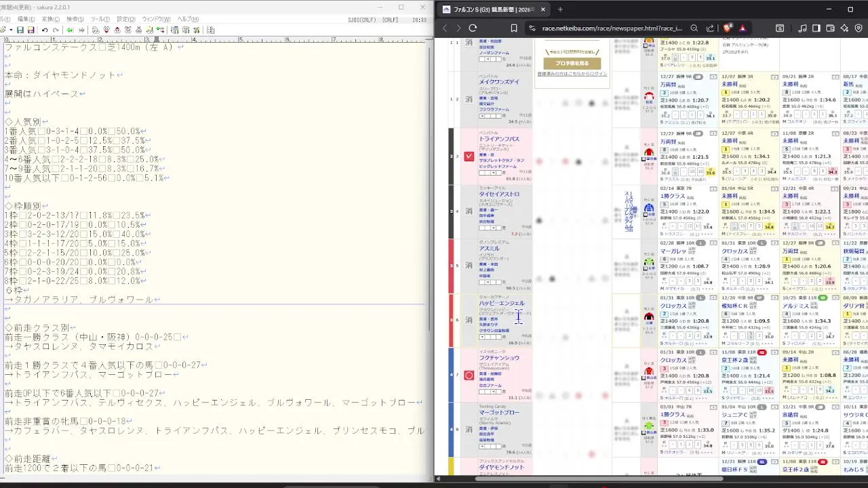Close the ファルコンS browser tab

click(x=542, y=9)
